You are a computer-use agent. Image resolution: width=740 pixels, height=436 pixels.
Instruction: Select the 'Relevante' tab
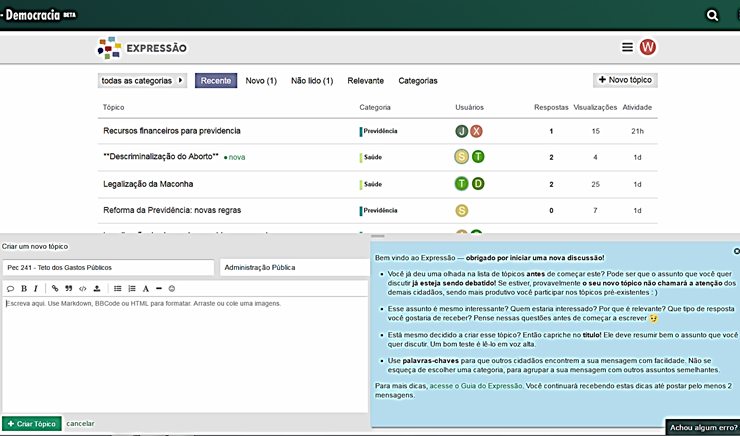tap(365, 80)
